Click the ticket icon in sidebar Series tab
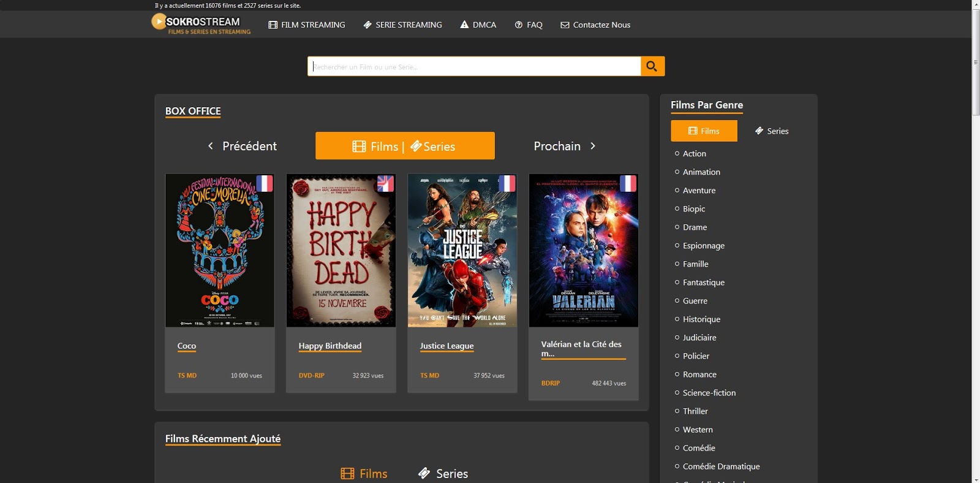Screen dimensions: 980x483 (759, 131)
